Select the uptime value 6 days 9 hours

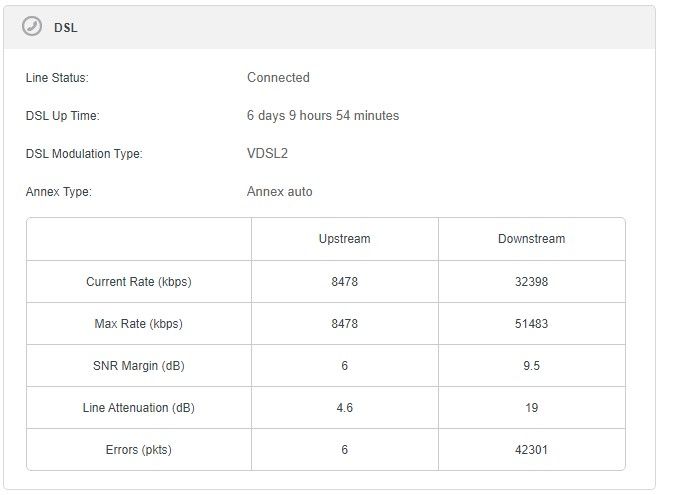click(x=322, y=116)
